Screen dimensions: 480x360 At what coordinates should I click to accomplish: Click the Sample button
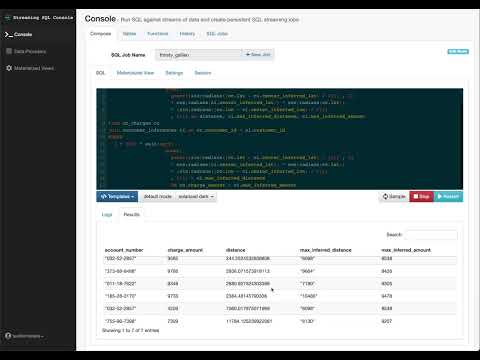tap(394, 196)
